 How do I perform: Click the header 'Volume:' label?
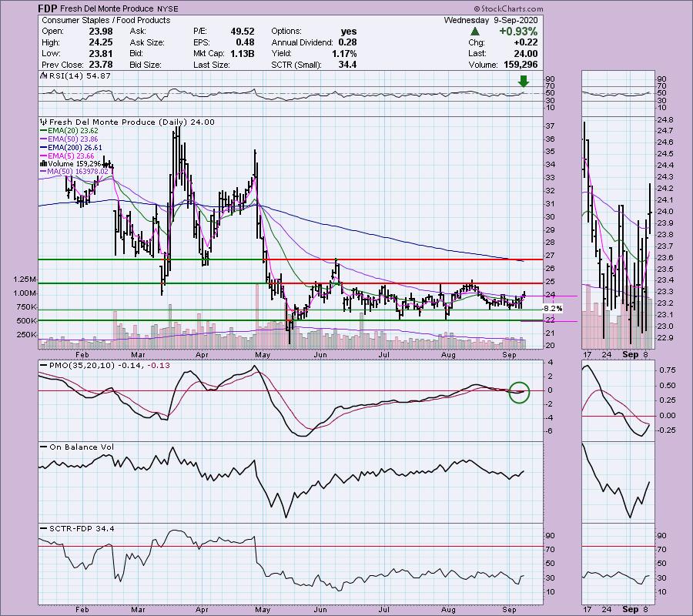pyautogui.click(x=483, y=65)
